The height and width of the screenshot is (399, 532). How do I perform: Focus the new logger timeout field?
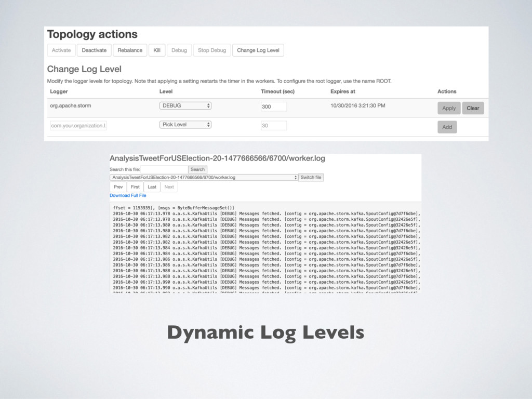(x=273, y=125)
